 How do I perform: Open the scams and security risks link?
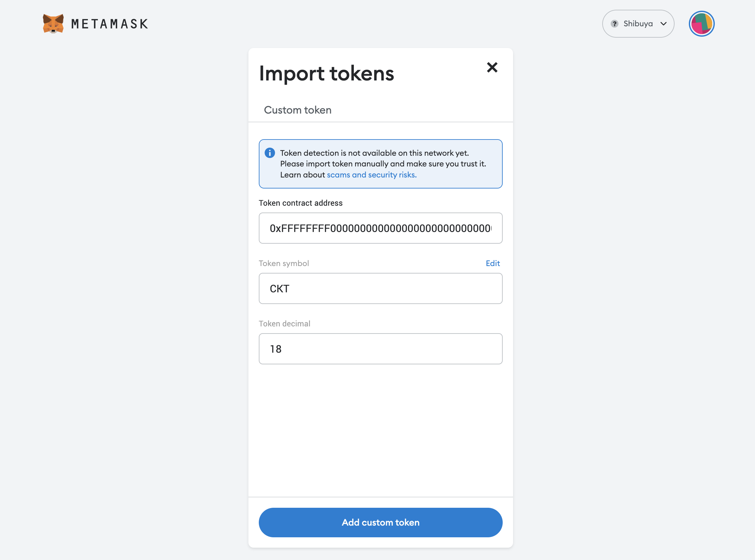pyautogui.click(x=371, y=175)
